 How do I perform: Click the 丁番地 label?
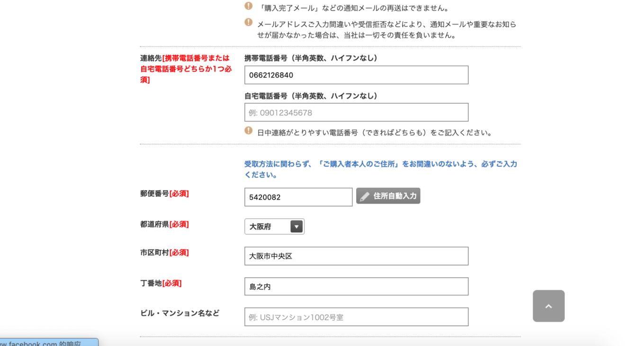[161, 283]
